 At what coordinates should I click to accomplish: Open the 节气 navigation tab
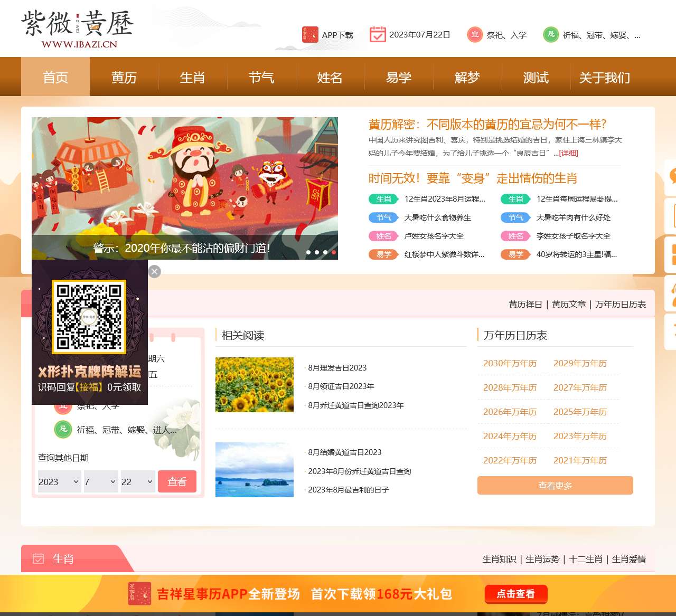pyautogui.click(x=261, y=77)
